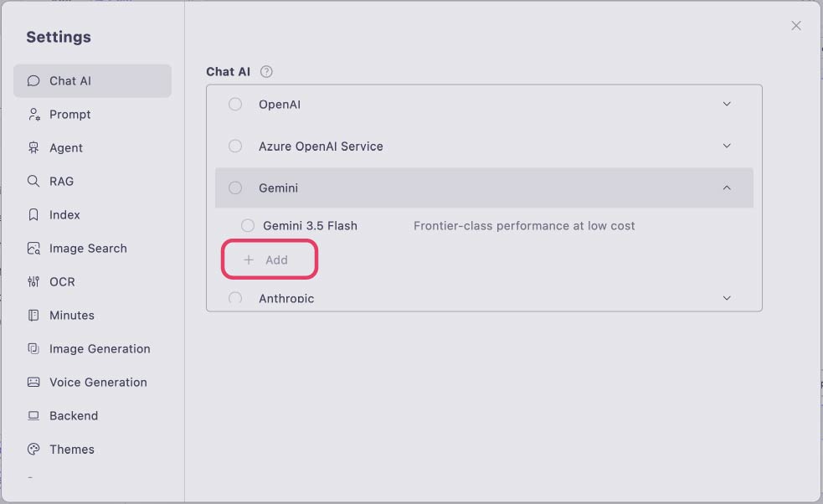The height and width of the screenshot is (504, 823).
Task: Click the Agent robot icon
Action: coord(33,148)
